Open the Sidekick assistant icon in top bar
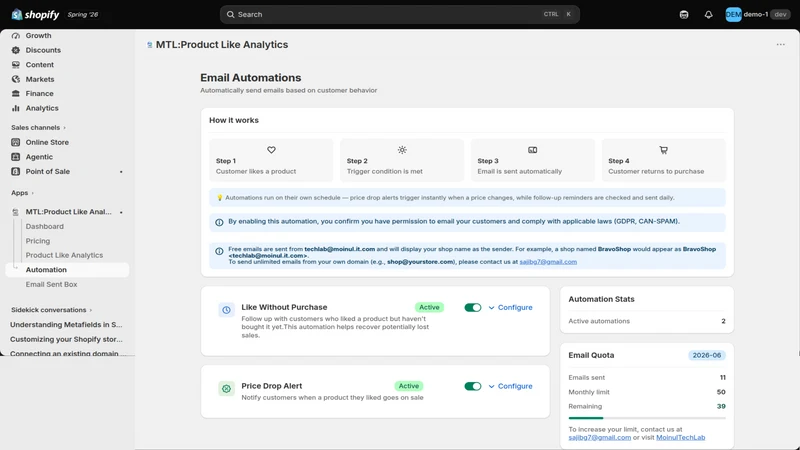The width and height of the screenshot is (800, 450). (x=684, y=14)
